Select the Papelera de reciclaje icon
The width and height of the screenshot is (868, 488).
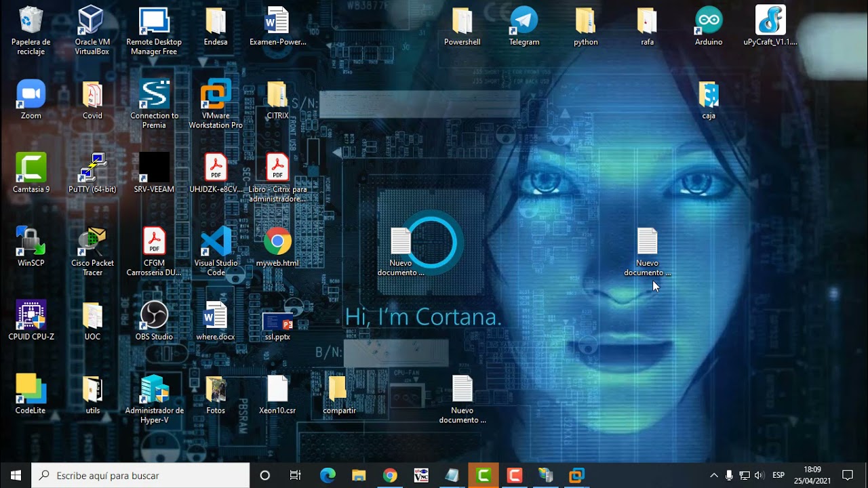click(31, 30)
